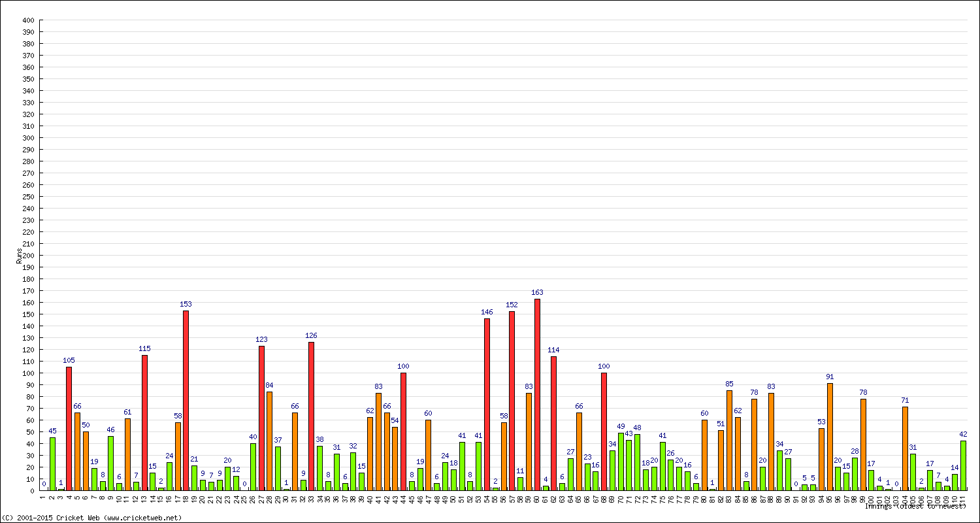
Task: Select the last green bar labeled 42
Action: click(x=963, y=465)
